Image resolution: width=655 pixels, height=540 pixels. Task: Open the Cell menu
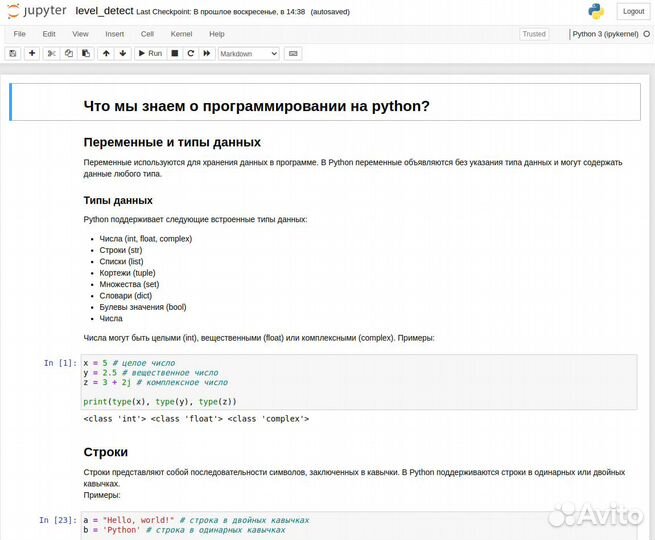147,34
